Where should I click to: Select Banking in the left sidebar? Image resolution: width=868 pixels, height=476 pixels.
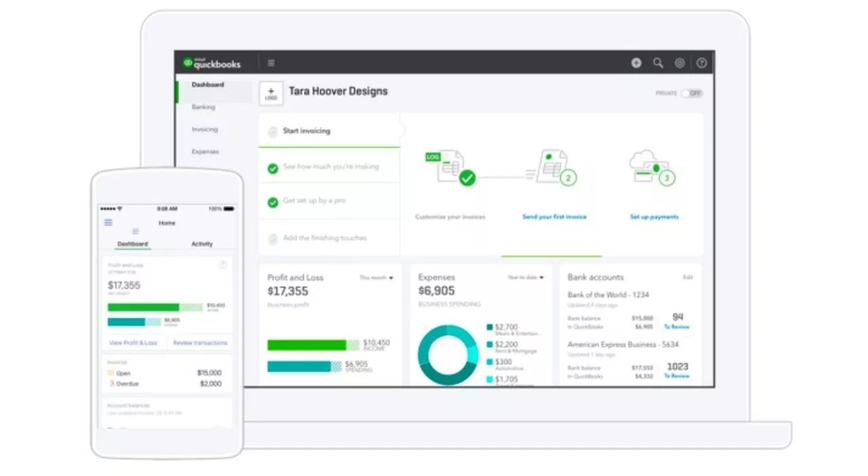pos(203,107)
